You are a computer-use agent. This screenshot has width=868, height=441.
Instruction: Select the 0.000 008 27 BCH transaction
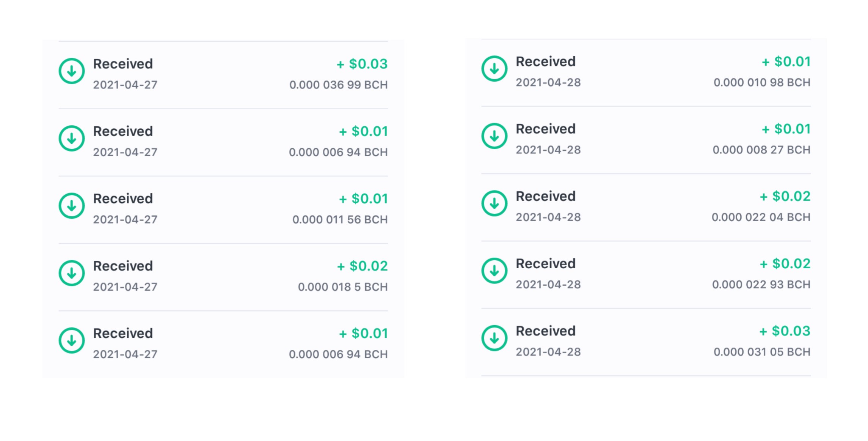[646, 140]
